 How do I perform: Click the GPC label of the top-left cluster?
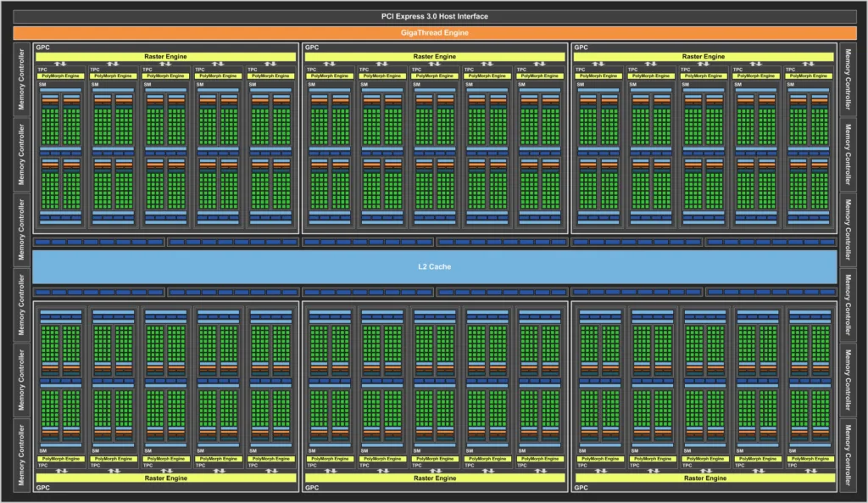click(42, 48)
